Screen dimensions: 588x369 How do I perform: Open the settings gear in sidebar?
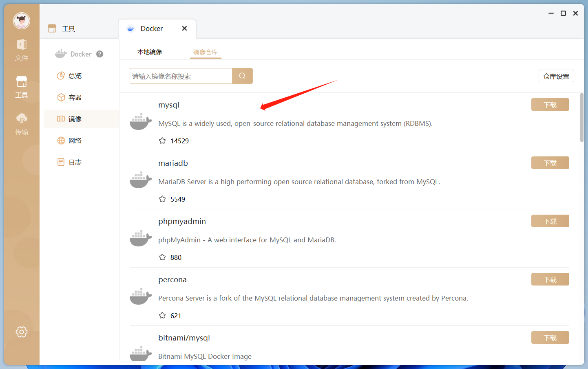tap(22, 332)
